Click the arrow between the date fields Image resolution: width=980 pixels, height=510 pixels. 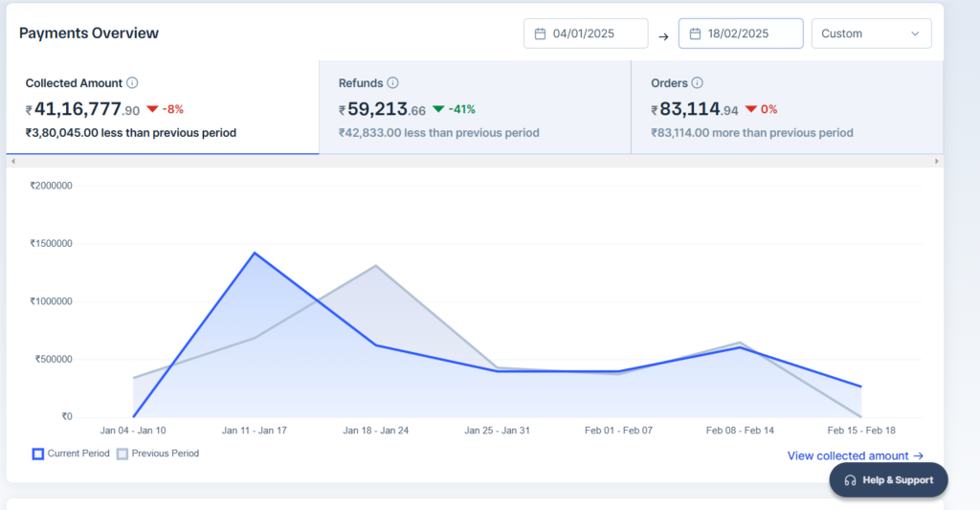[663, 36]
